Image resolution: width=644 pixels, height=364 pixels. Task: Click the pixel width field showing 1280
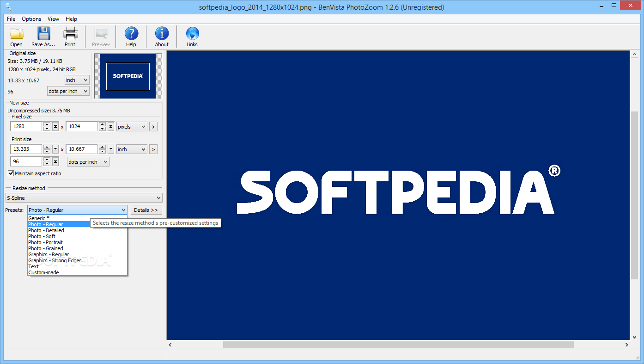click(26, 126)
